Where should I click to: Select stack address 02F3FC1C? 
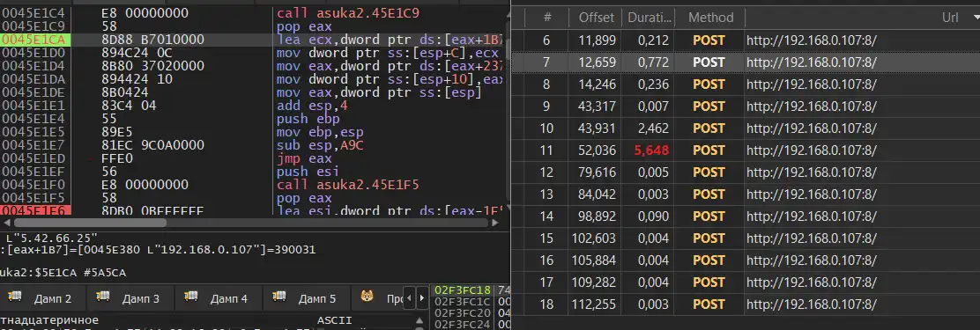pos(463,302)
